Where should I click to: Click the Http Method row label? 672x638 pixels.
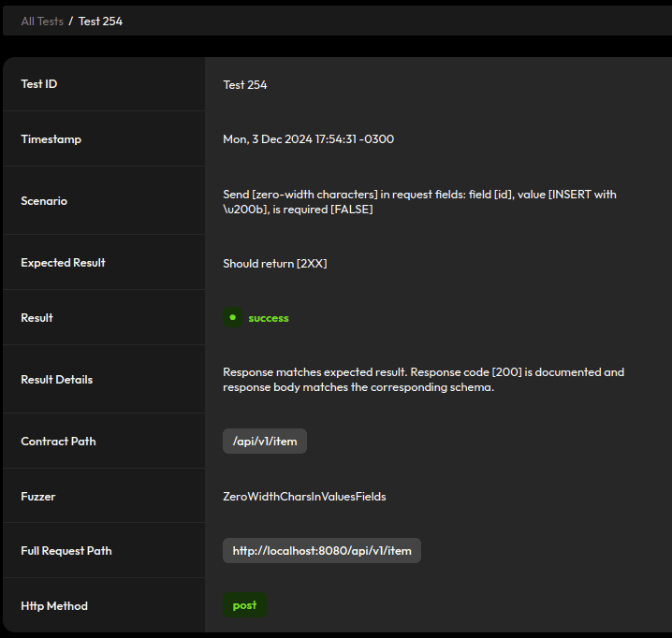click(54, 606)
